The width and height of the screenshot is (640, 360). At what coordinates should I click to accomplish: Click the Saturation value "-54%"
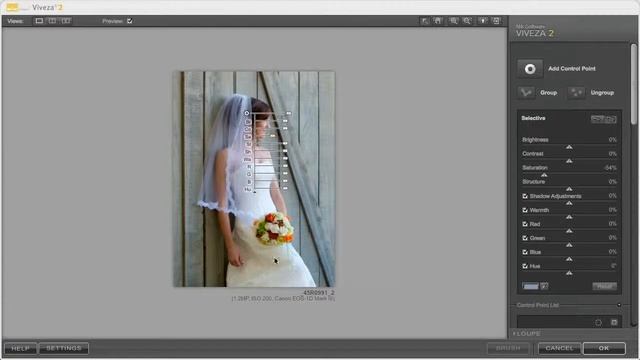610,168
